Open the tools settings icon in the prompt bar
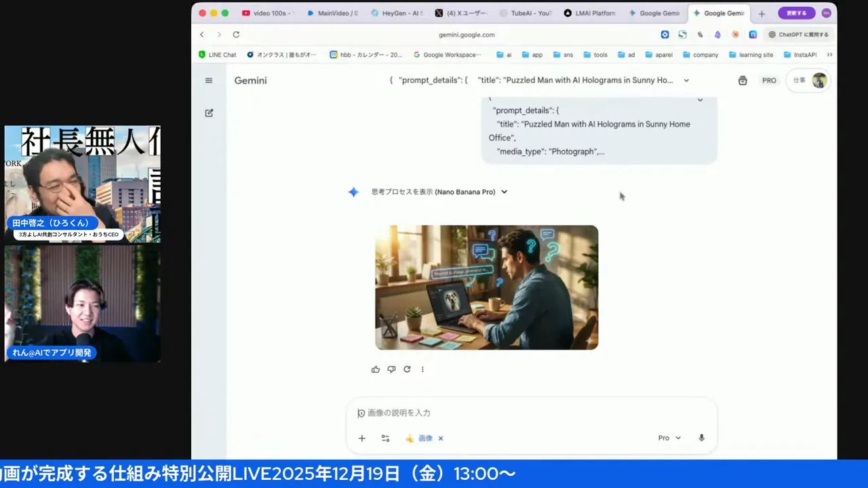 coord(385,438)
